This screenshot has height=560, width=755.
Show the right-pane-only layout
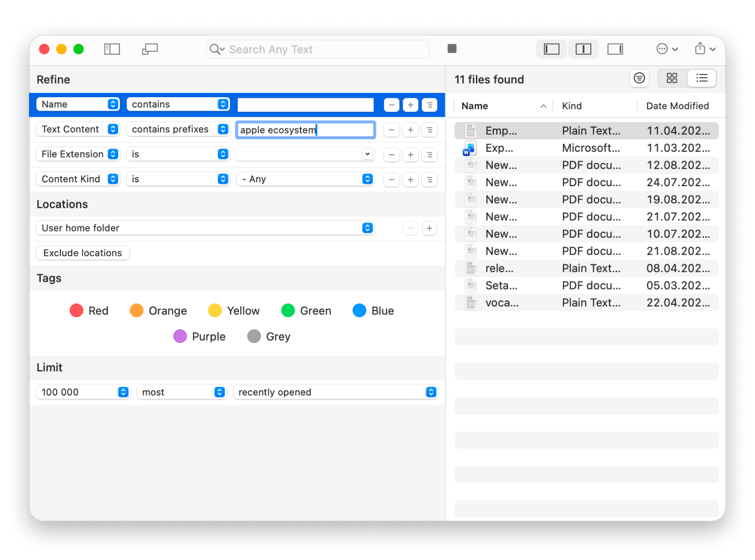click(x=615, y=49)
